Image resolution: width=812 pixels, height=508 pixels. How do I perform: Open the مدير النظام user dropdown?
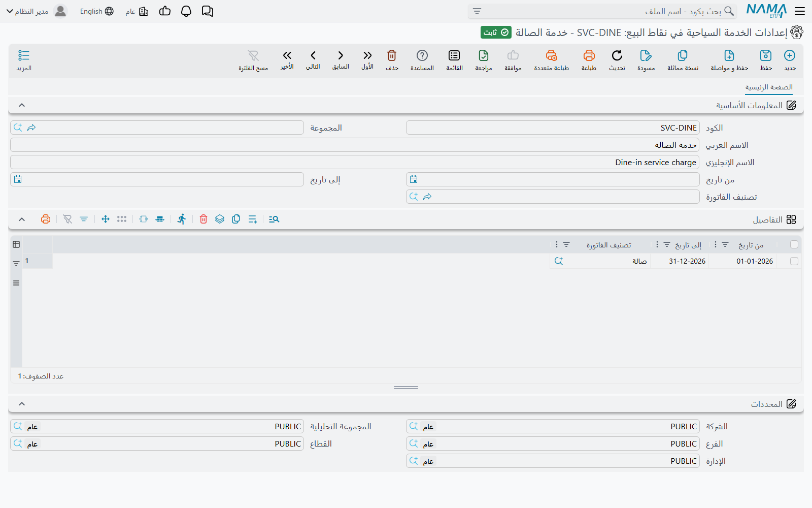tap(37, 11)
